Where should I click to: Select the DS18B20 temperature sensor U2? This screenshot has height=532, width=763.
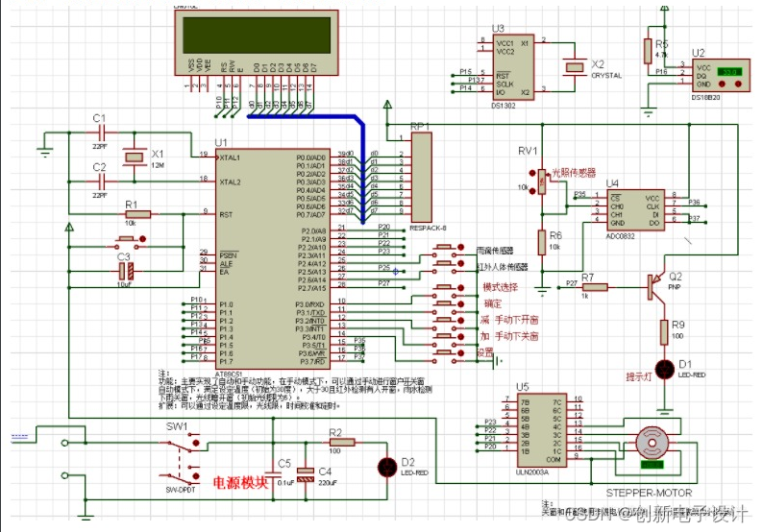click(x=721, y=75)
